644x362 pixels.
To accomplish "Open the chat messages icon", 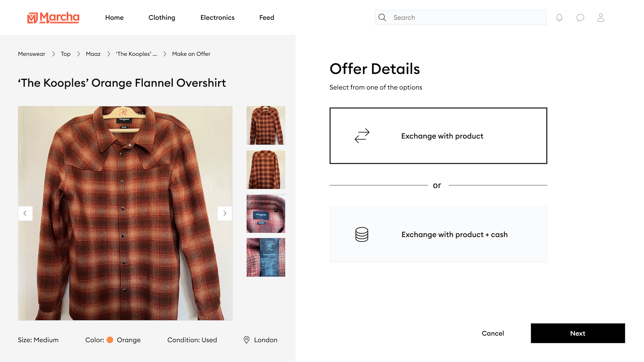I will coord(580,17).
